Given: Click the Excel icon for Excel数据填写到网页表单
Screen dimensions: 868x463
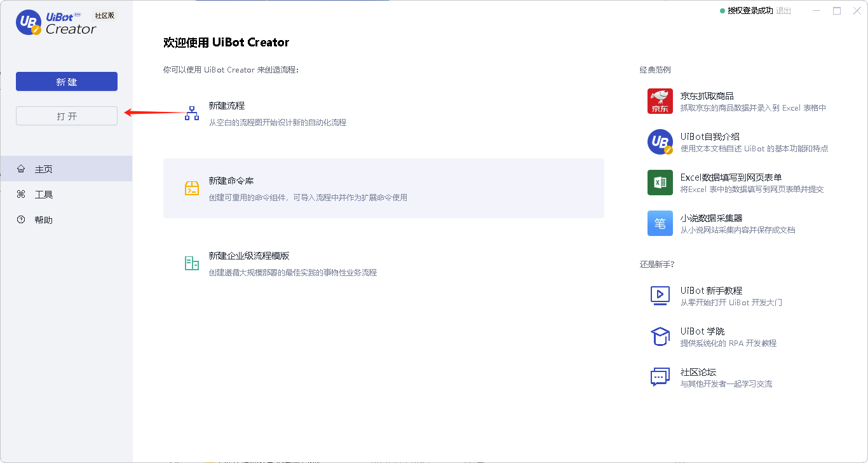Looking at the screenshot, I should coord(660,183).
